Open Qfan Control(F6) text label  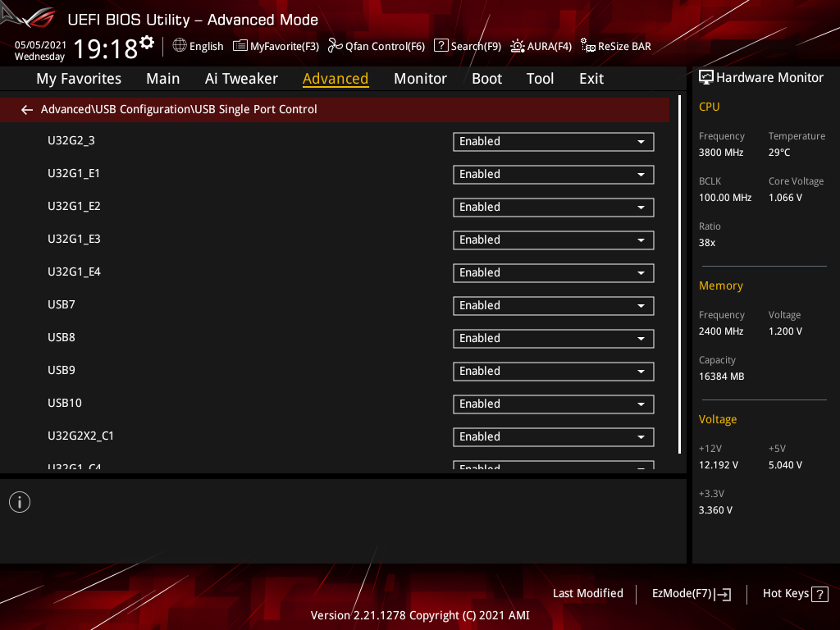point(386,47)
